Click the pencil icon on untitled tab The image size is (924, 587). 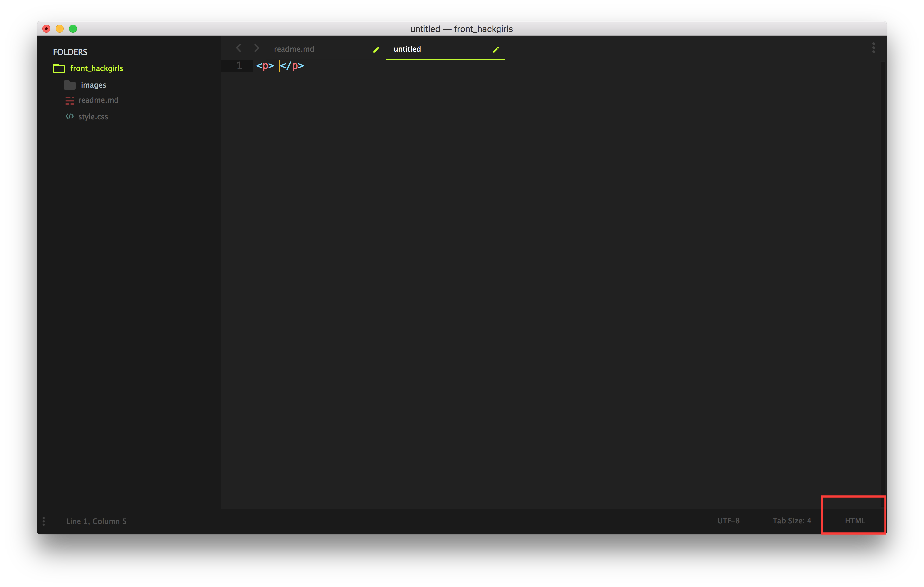(496, 49)
